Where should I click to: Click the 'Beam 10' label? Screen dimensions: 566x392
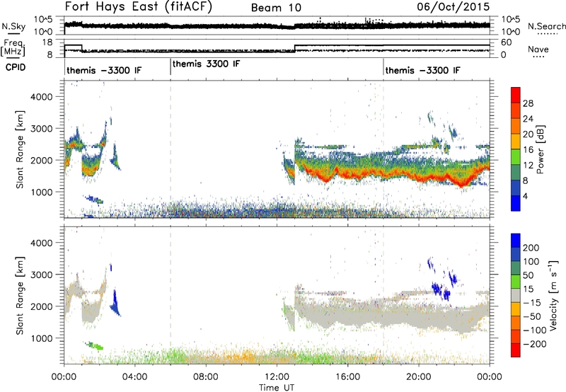coord(276,8)
